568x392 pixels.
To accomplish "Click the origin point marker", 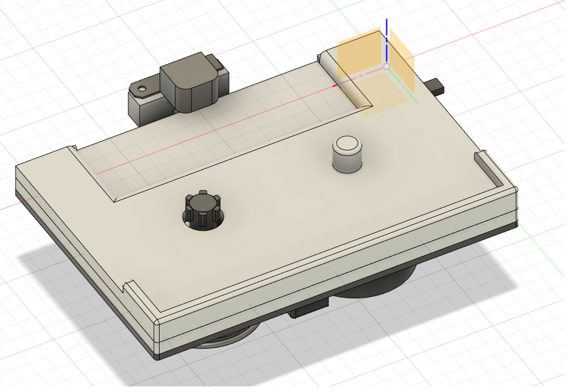I will click(387, 67).
